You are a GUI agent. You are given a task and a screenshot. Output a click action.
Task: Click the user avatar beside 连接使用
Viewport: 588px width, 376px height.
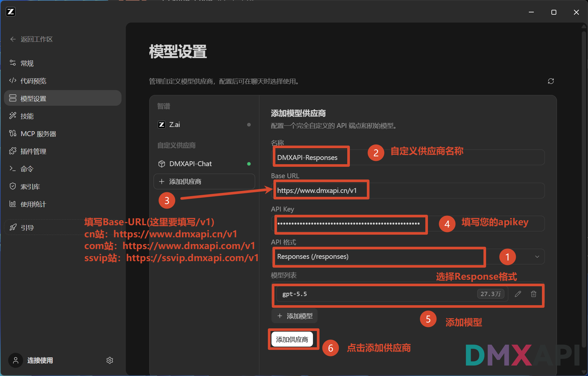[x=16, y=360]
